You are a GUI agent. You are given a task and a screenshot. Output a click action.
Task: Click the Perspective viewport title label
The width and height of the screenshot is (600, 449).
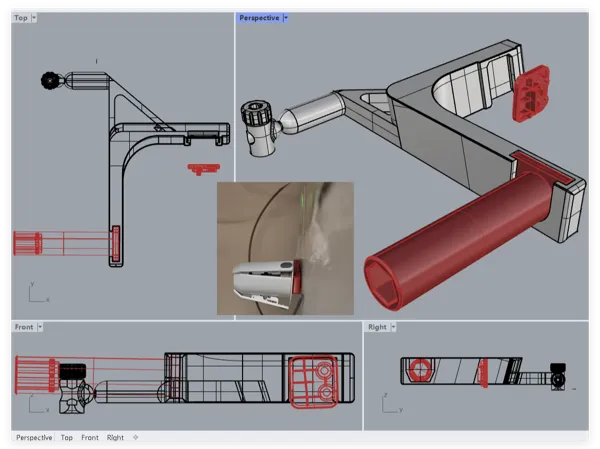[259, 18]
